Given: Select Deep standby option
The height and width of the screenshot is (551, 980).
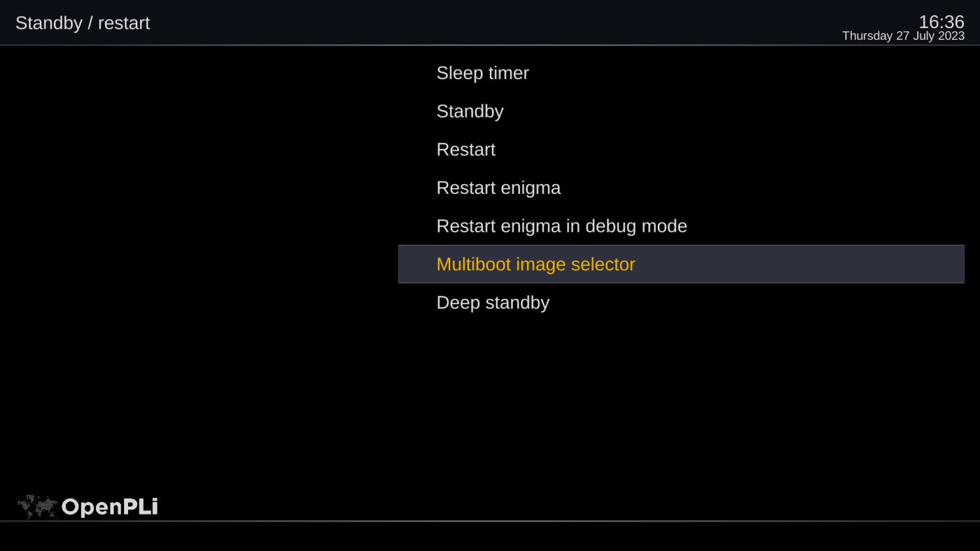Looking at the screenshot, I should pos(493,303).
